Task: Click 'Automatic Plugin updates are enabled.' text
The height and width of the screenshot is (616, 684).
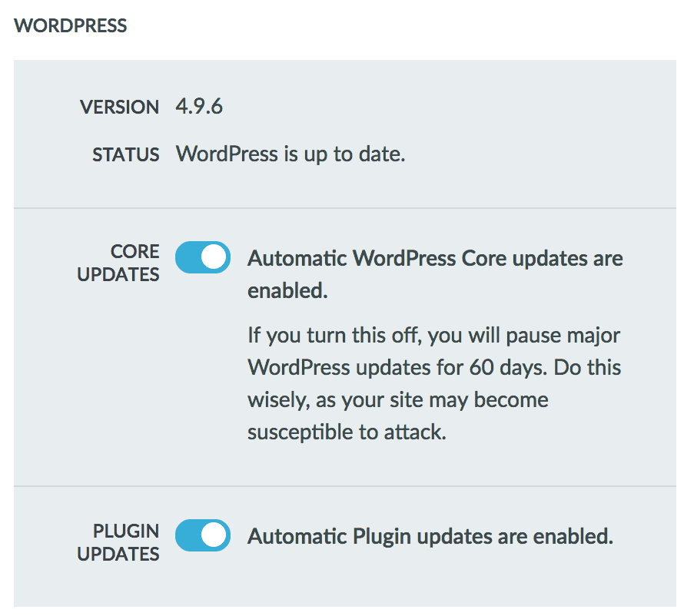Action: click(430, 537)
